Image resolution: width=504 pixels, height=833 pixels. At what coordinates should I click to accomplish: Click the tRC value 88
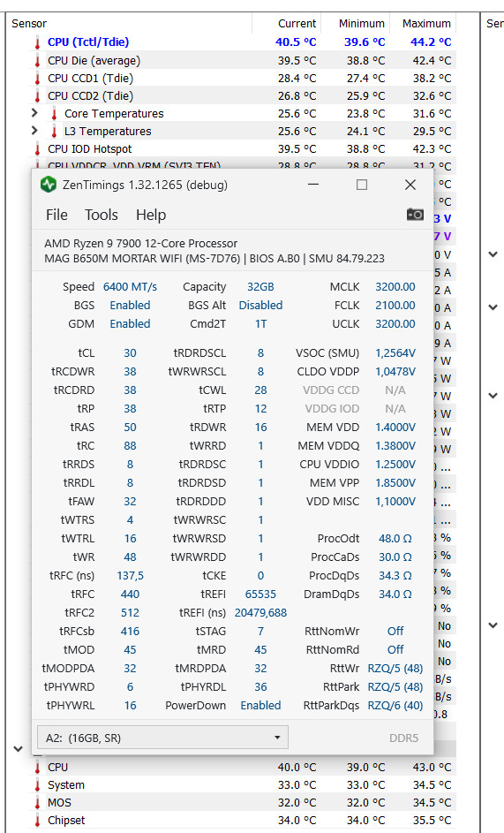130,446
